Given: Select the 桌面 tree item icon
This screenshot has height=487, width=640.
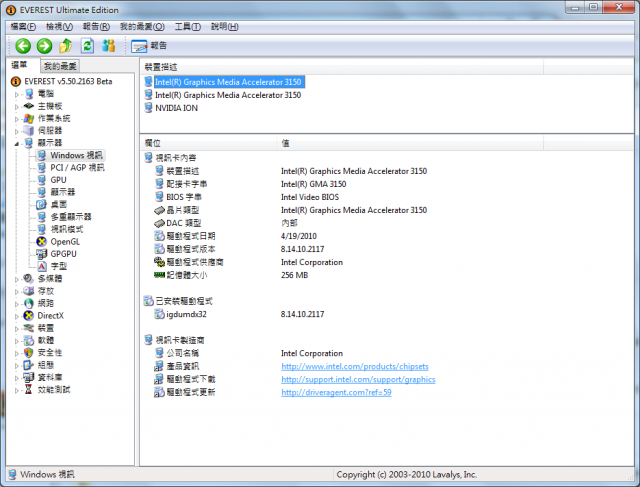Looking at the screenshot, I should pyautogui.click(x=41, y=204).
